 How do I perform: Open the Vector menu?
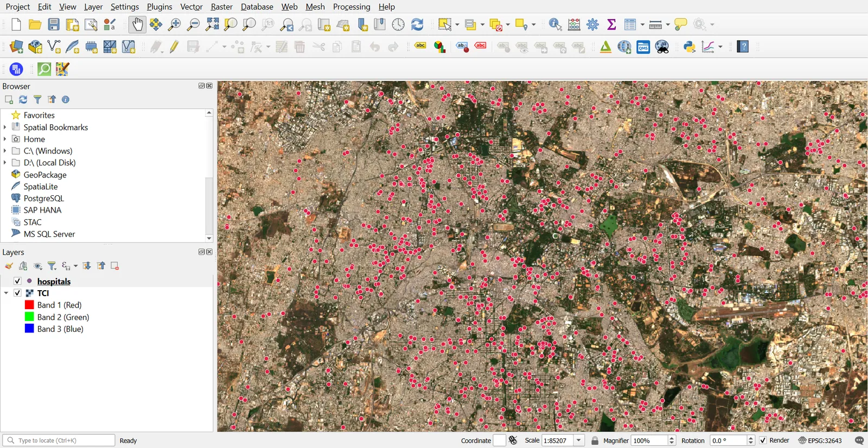[192, 7]
